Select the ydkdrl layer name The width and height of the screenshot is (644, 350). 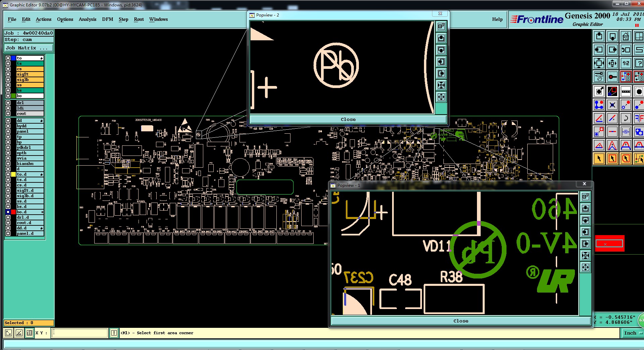30,147
